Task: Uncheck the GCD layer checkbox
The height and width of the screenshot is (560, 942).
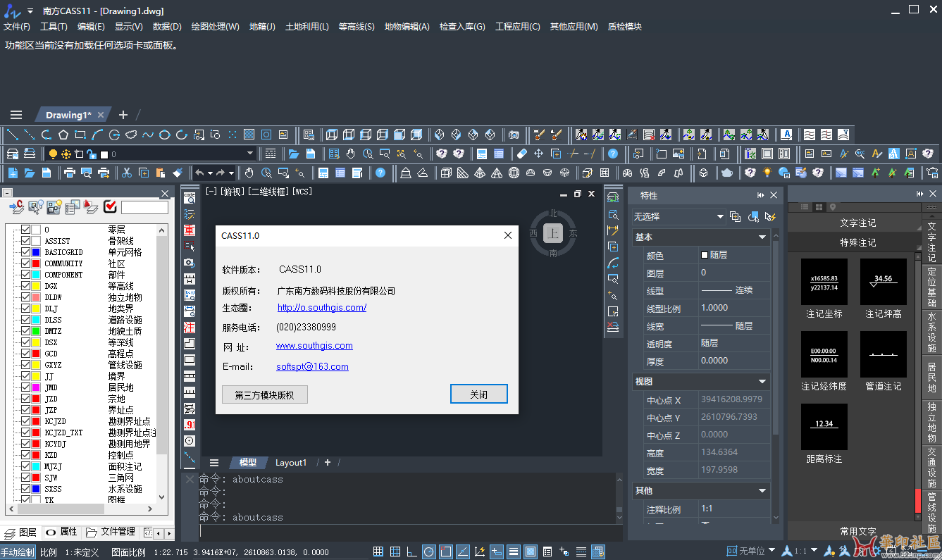Action: point(26,354)
